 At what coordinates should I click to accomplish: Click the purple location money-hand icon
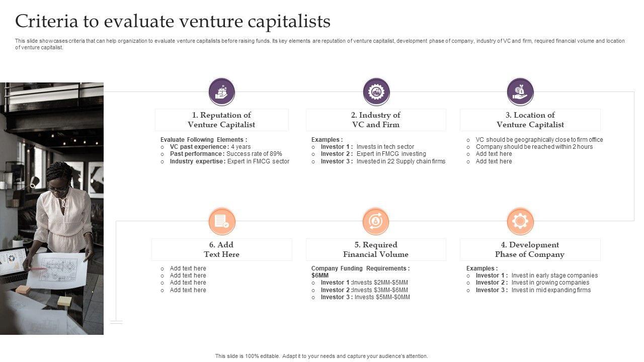tap(520, 92)
